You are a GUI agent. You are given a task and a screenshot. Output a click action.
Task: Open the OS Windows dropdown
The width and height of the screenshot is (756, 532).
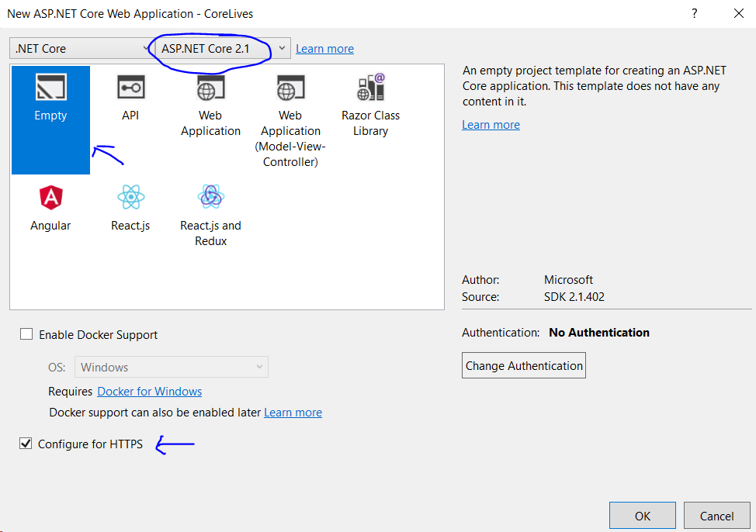tap(172, 367)
